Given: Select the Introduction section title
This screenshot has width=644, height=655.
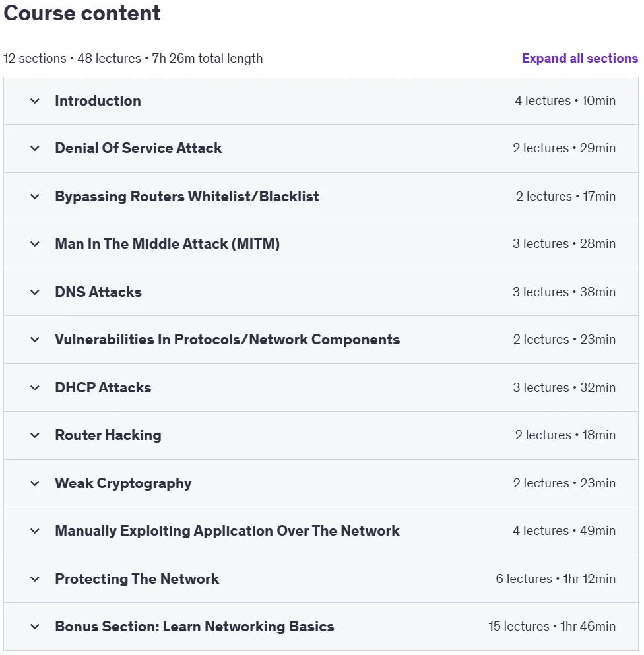Looking at the screenshot, I should click(x=98, y=101).
